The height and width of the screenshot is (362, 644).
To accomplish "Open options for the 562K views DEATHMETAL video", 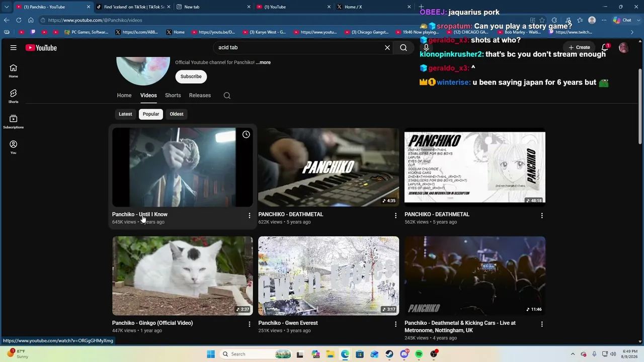I will (542, 216).
